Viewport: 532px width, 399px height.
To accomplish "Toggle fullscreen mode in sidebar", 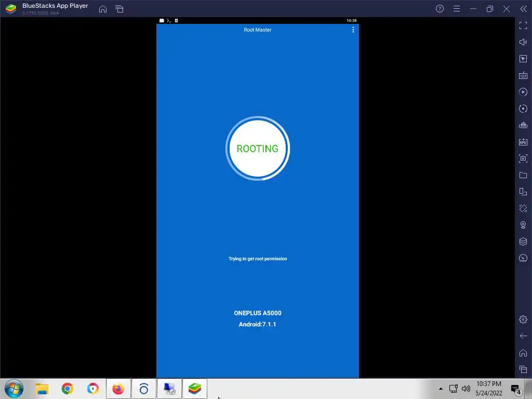I will [523, 25].
